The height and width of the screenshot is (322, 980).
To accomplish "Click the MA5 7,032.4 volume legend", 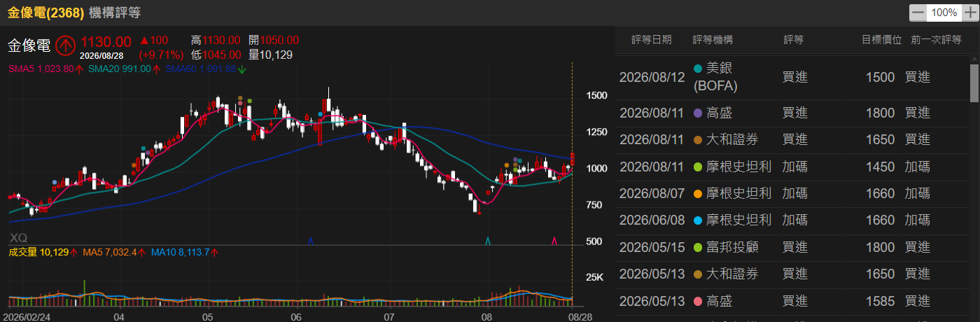I will tap(108, 252).
